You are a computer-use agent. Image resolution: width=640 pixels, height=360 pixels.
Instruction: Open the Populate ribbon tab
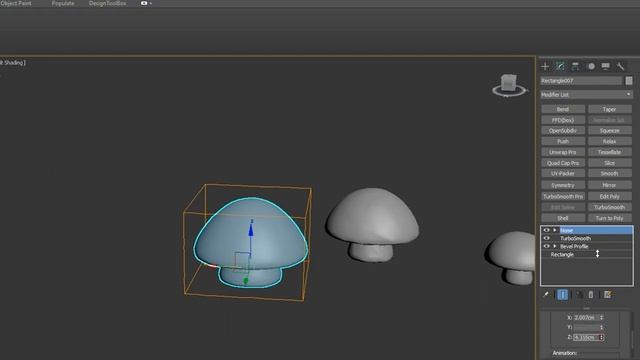click(63, 3)
